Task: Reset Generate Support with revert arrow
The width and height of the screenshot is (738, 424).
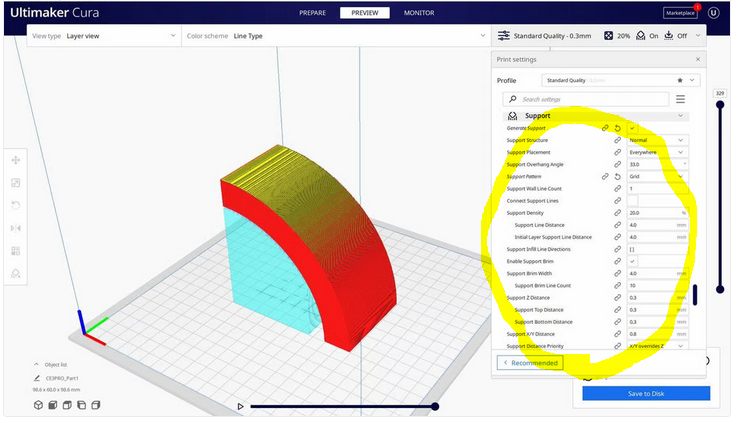Action: [618, 128]
